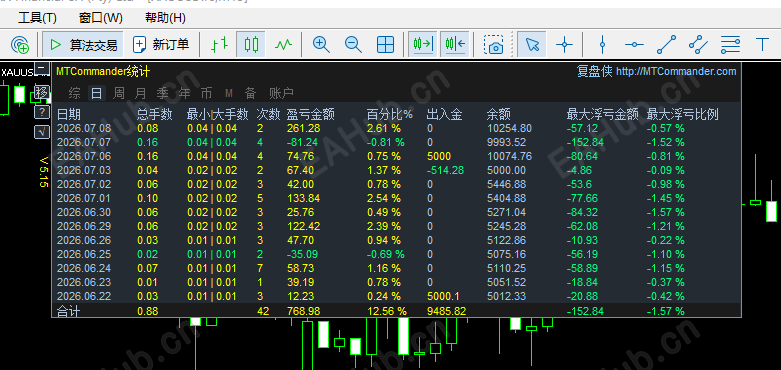Switch to line chart icon
This screenshot has height=370, width=781.
point(283,45)
